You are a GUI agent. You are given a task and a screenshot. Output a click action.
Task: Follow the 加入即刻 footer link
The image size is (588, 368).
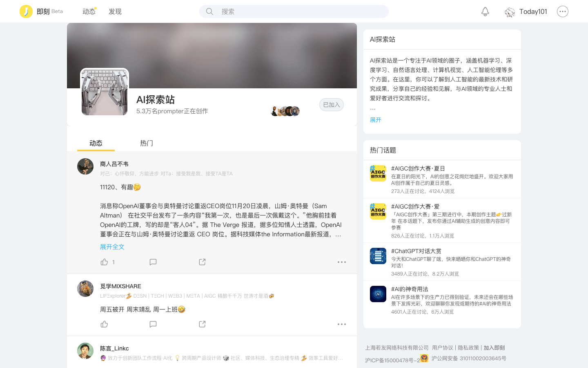pyautogui.click(x=494, y=348)
